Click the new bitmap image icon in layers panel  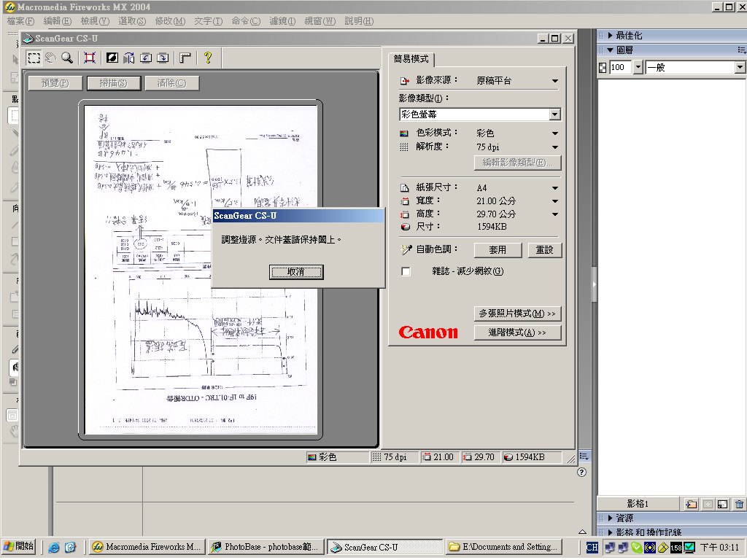(x=723, y=504)
